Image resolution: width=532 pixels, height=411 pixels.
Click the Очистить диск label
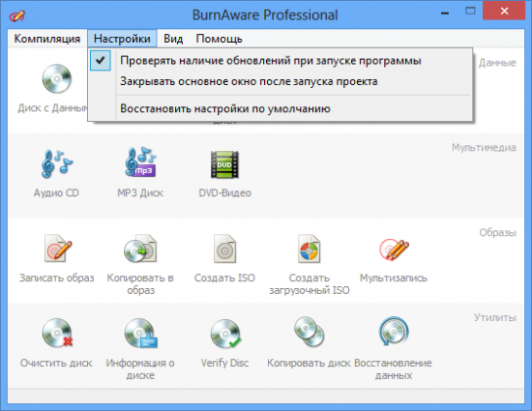tap(56, 363)
